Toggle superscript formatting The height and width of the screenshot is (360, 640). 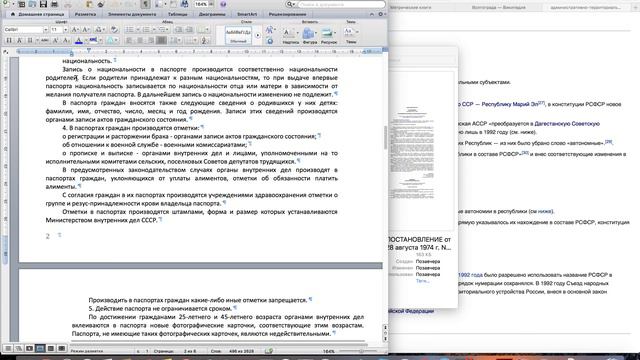pos(56,40)
